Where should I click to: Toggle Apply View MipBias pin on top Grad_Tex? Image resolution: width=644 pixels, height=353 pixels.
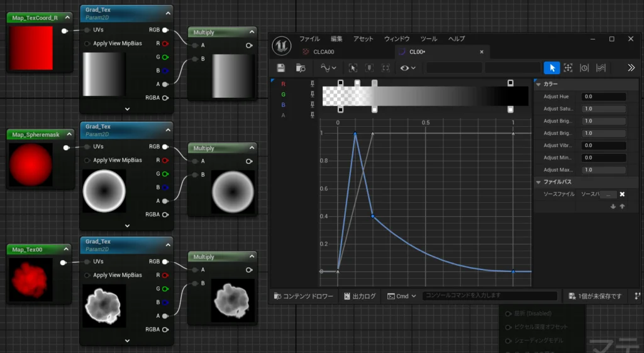pos(87,43)
